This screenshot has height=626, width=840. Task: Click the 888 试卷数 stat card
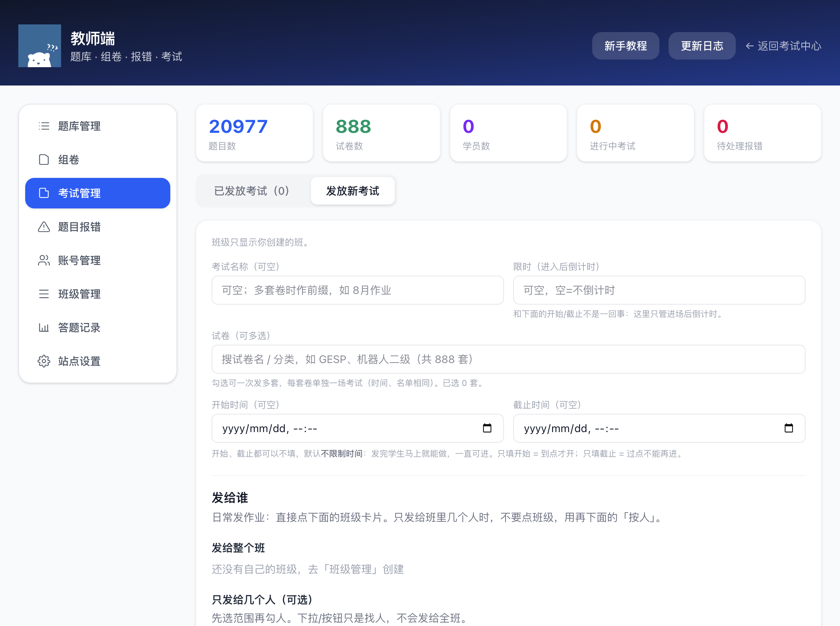point(381,133)
